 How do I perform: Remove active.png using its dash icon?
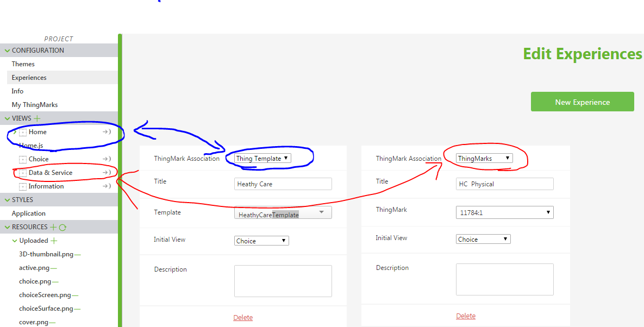(54, 268)
